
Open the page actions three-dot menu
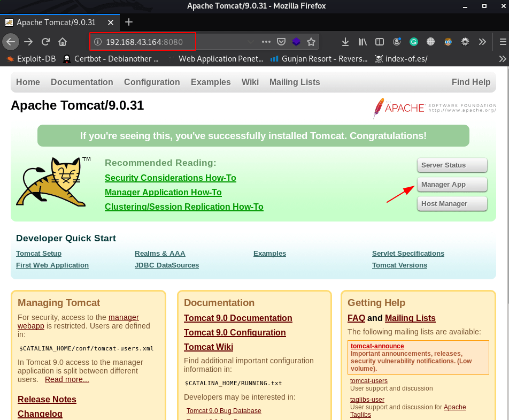coord(266,42)
